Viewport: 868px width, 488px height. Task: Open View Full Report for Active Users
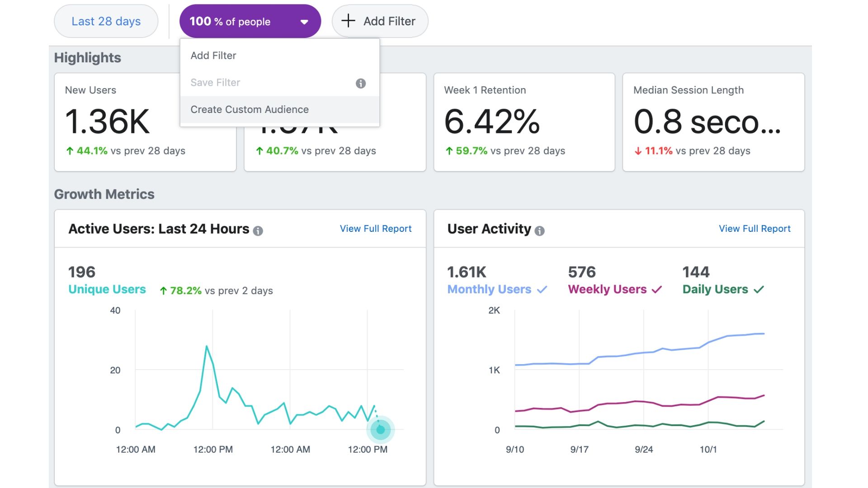[376, 229]
